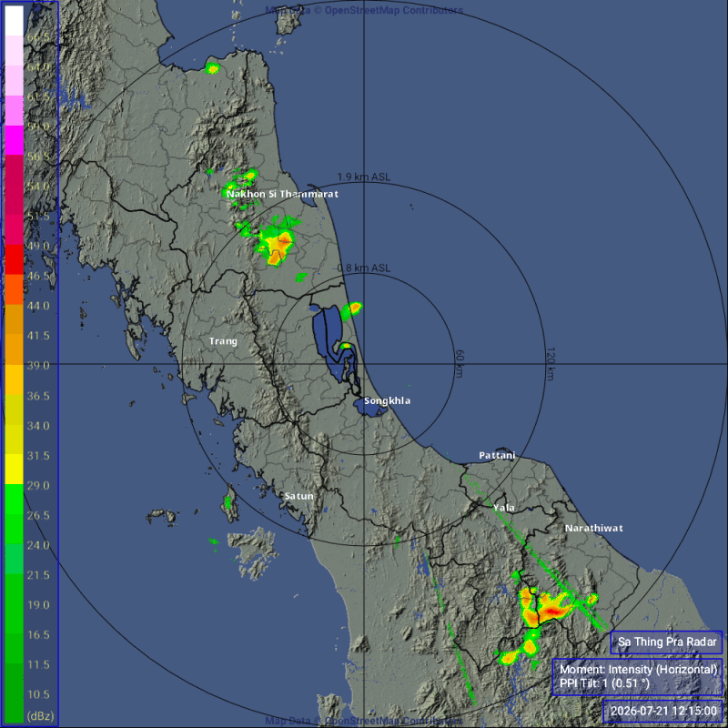The height and width of the screenshot is (728, 728).
Task: Click the 31.5 legend value
Action: [38, 456]
